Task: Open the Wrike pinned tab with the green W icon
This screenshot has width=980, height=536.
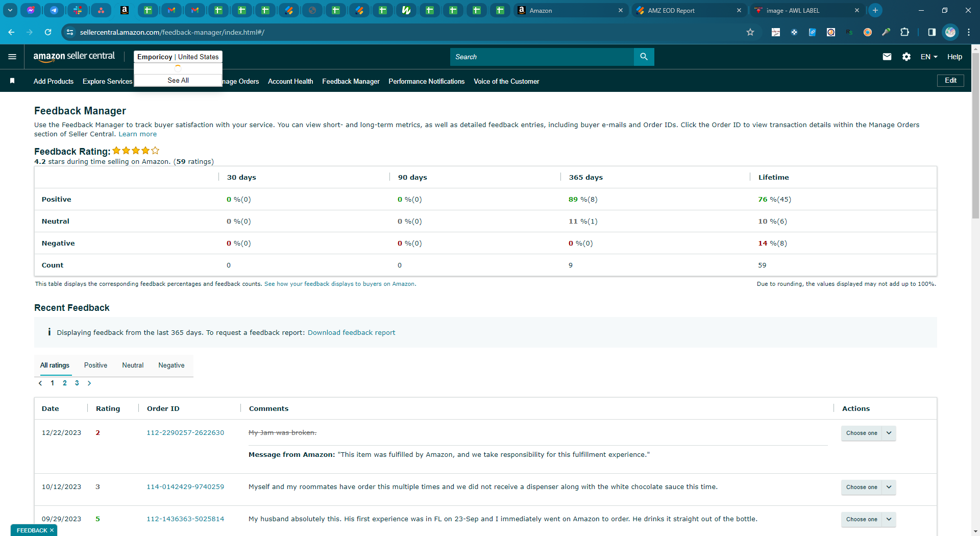Action: pyautogui.click(x=406, y=10)
